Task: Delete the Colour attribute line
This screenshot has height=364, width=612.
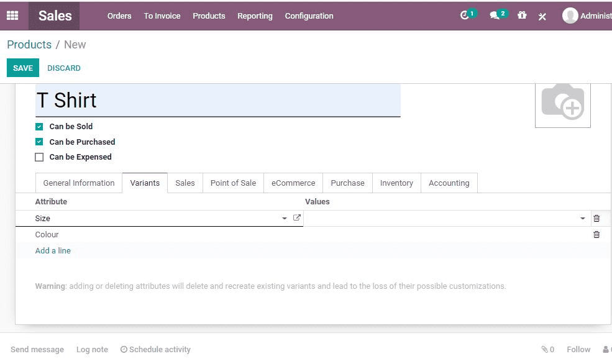Action: click(596, 234)
